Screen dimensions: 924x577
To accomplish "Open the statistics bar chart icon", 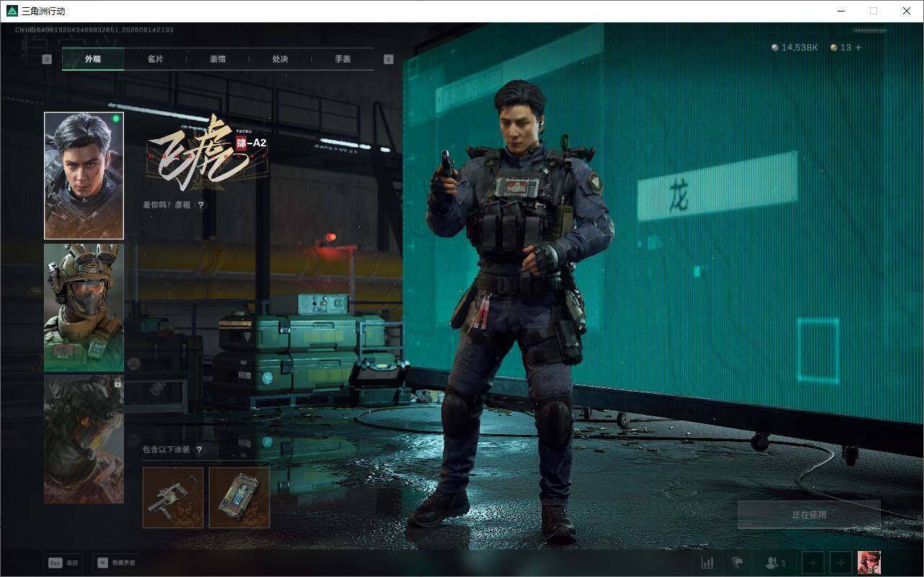I will coord(708,563).
